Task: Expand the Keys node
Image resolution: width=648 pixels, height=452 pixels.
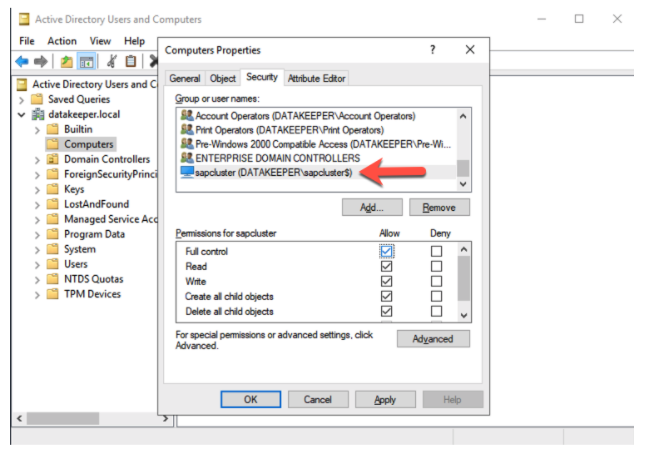Action: coord(37,190)
